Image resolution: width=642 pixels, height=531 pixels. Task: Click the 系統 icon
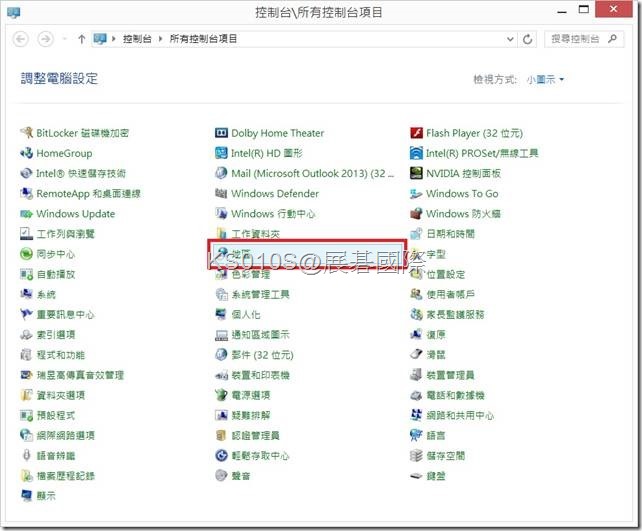[26, 294]
